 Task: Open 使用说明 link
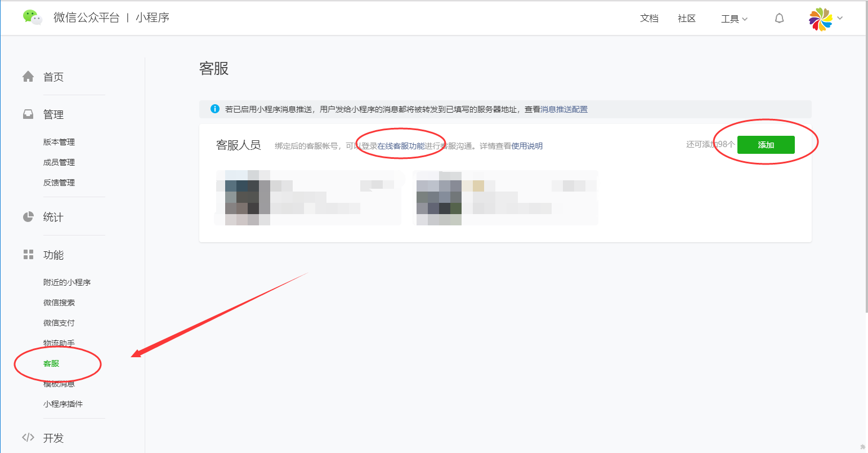[527, 146]
